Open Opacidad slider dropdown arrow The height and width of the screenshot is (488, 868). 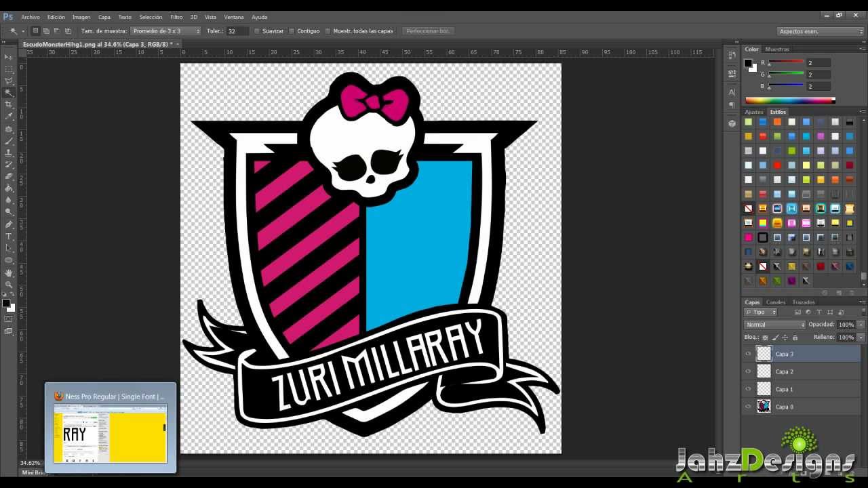pyautogui.click(x=861, y=325)
